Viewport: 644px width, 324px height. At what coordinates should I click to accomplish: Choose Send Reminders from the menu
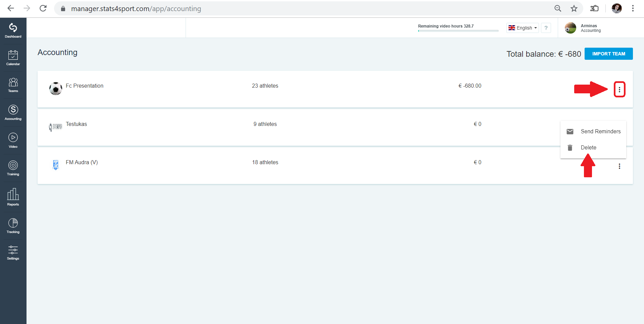click(x=593, y=131)
